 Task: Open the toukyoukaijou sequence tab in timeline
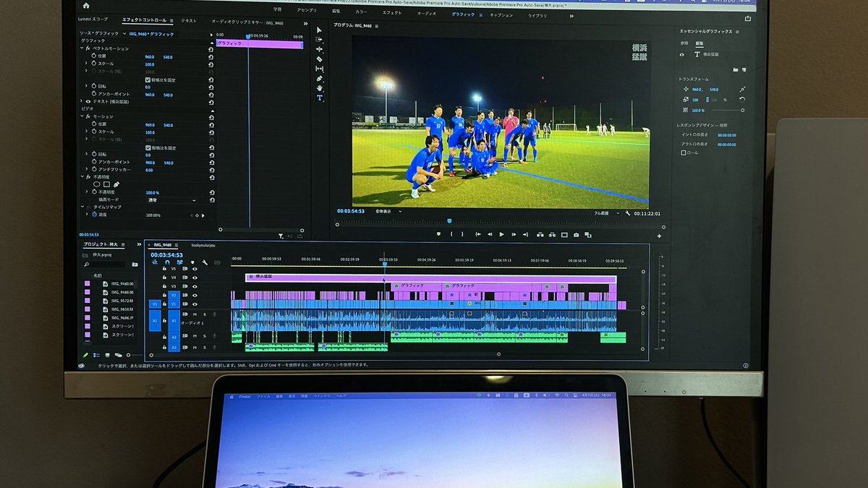click(x=203, y=245)
